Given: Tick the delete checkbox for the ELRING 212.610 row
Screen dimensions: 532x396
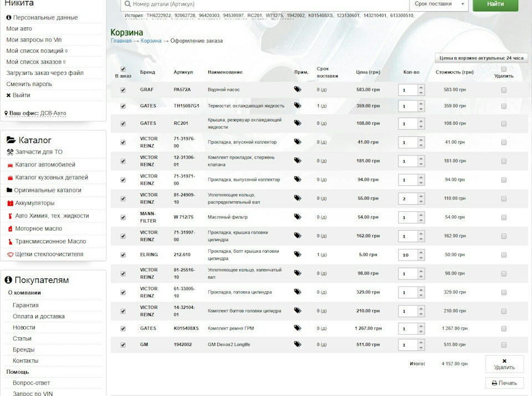Looking at the screenshot, I should tap(504, 255).
